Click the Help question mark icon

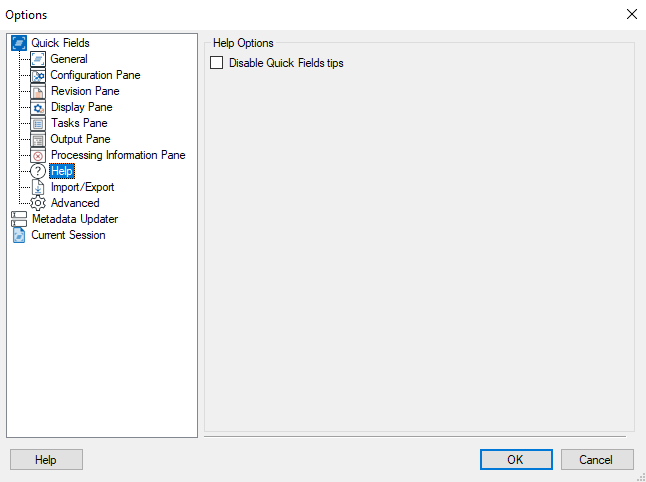click(38, 171)
